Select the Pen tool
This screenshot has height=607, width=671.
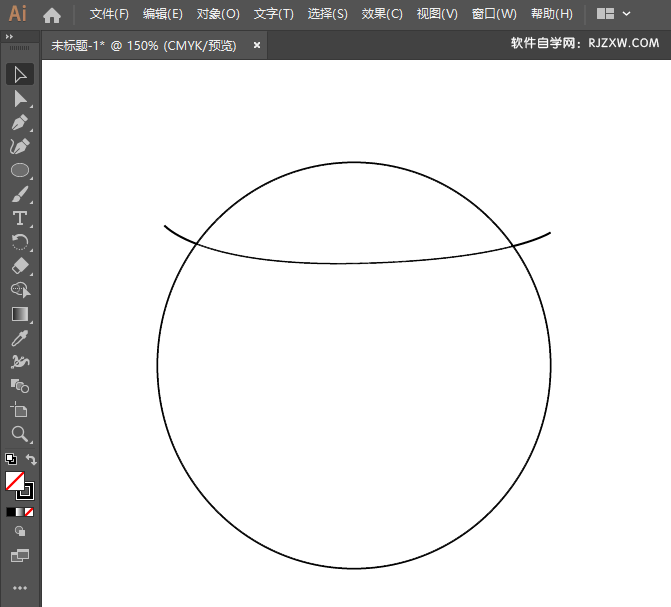(x=19, y=122)
